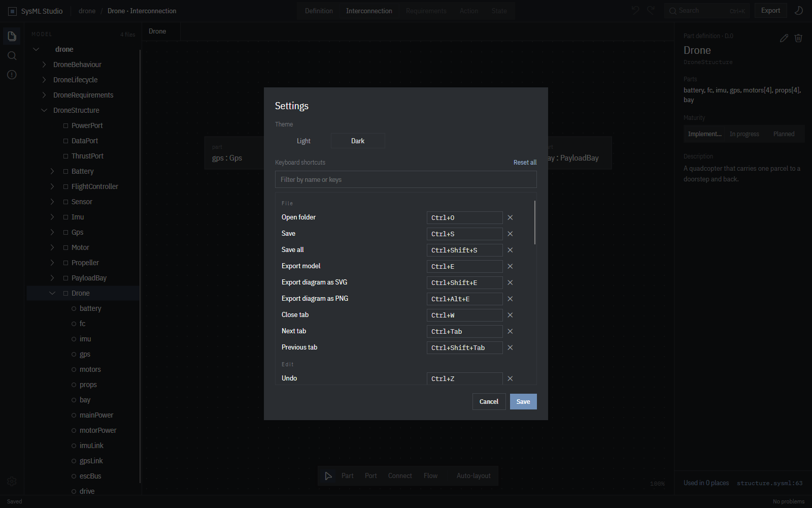Select the Dark theme option
Screen dimensions: 812x508
[358, 141]
